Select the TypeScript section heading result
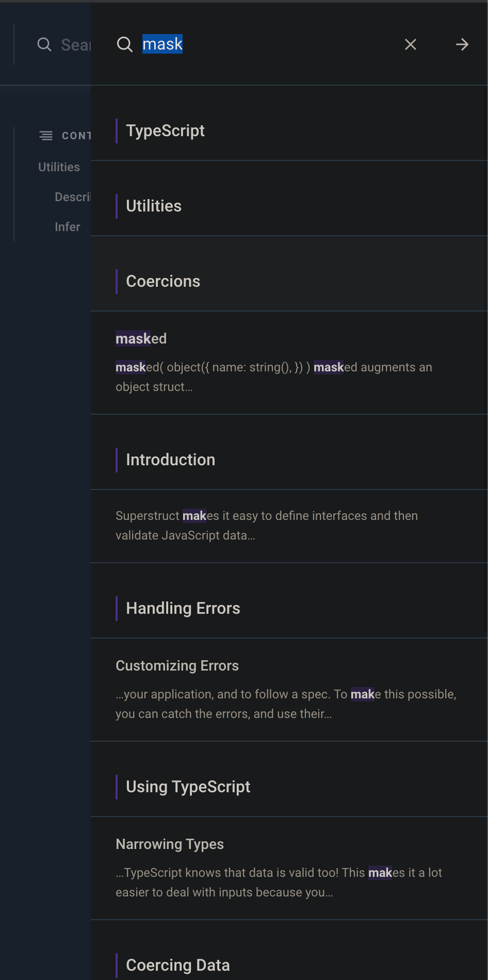Screen dimensions: 488x980 166,131
